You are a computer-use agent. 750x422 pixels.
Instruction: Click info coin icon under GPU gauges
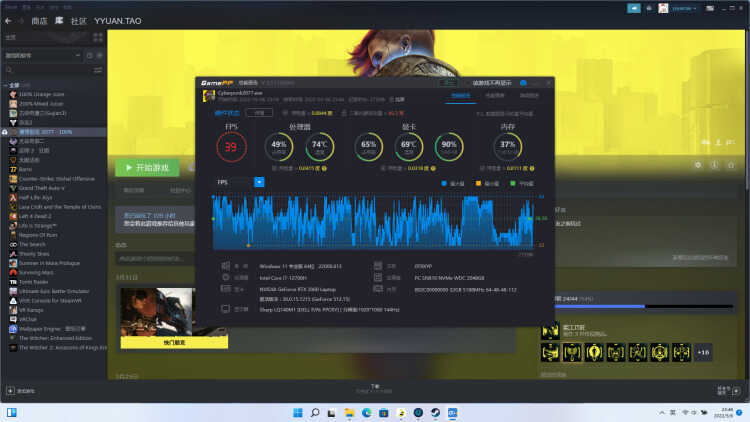pyautogui.click(x=433, y=168)
